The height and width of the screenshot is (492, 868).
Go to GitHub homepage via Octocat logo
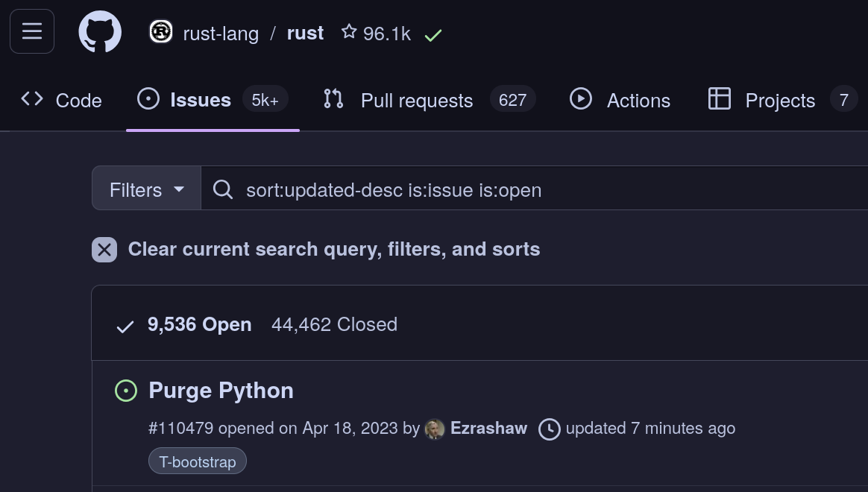coord(100,32)
